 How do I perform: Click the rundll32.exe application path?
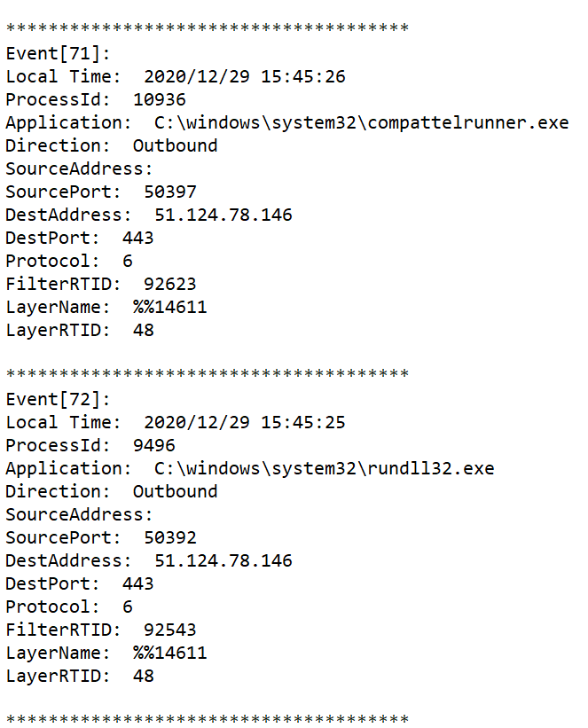click(x=324, y=468)
